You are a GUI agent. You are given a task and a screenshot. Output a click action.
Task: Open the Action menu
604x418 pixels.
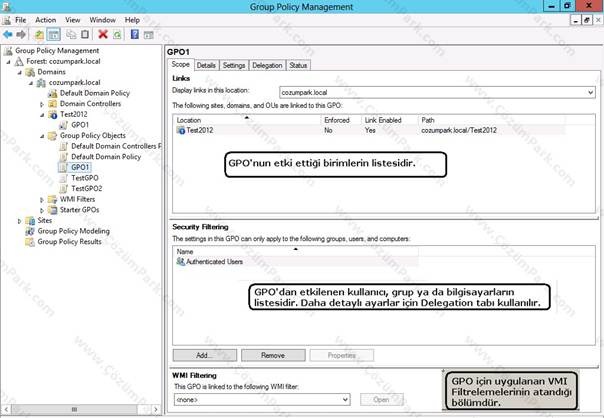[45, 20]
